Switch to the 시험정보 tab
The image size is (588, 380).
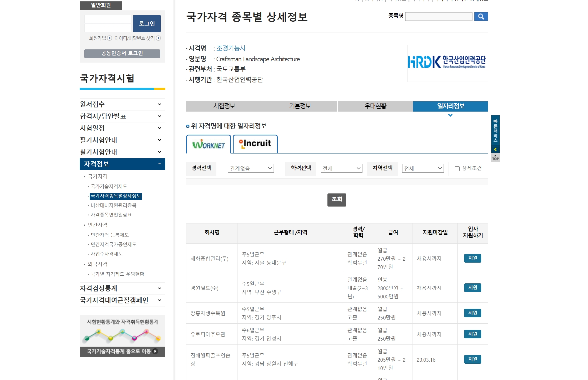224,106
